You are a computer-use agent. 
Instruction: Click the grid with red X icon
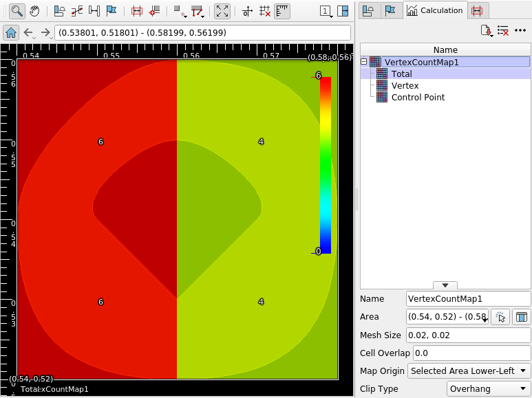(265, 11)
